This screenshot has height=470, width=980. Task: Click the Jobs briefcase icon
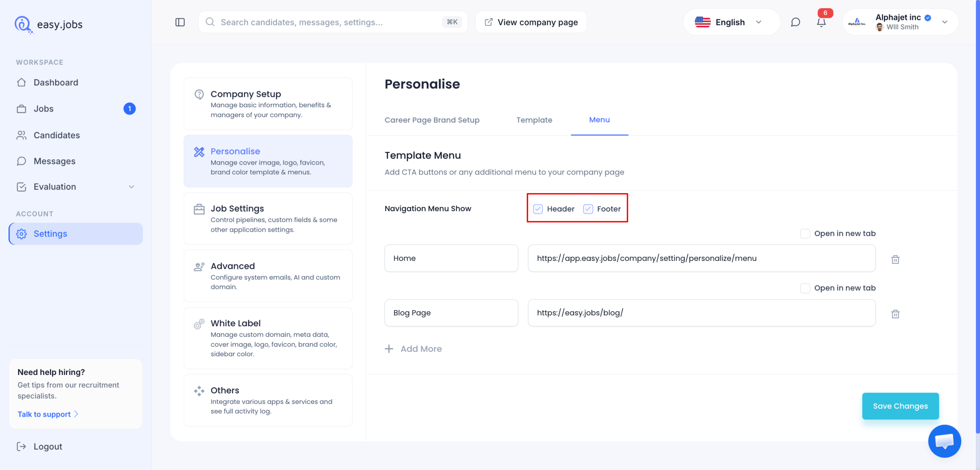21,109
